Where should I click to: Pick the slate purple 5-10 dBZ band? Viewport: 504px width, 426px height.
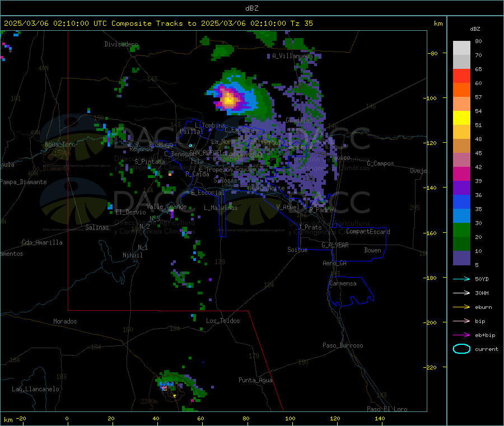(x=461, y=258)
